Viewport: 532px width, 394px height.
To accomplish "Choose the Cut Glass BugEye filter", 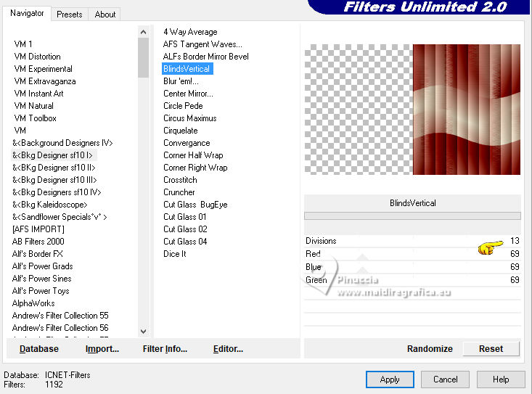I will click(195, 205).
